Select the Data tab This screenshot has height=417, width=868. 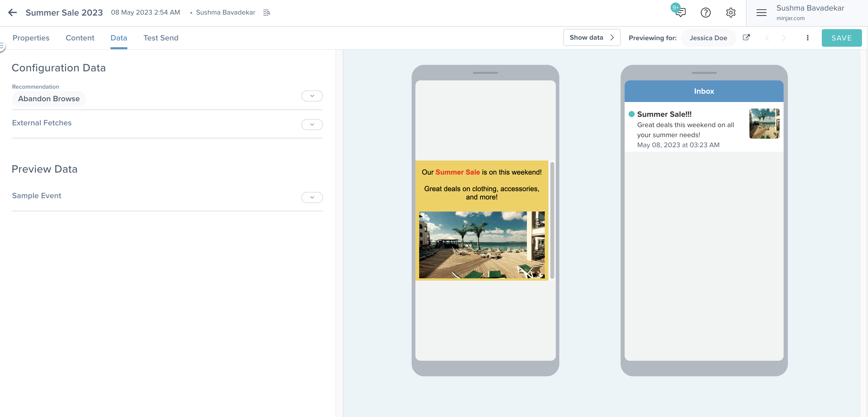pyautogui.click(x=119, y=38)
